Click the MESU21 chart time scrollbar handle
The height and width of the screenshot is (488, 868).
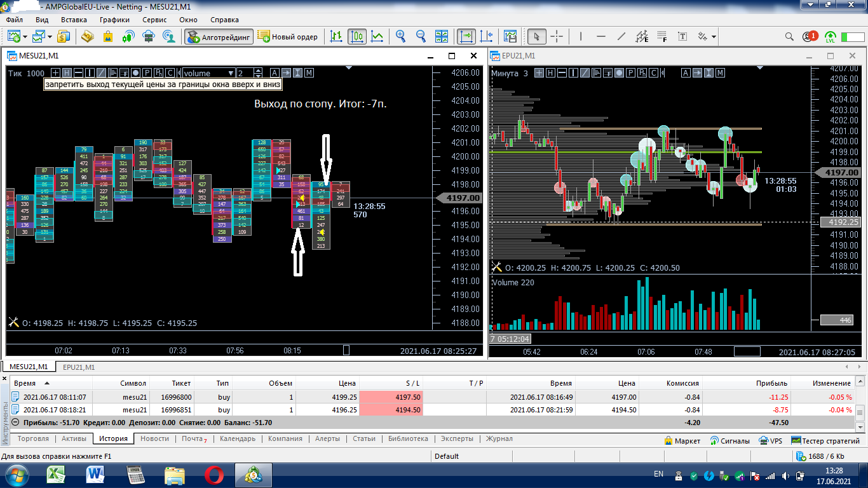click(346, 350)
